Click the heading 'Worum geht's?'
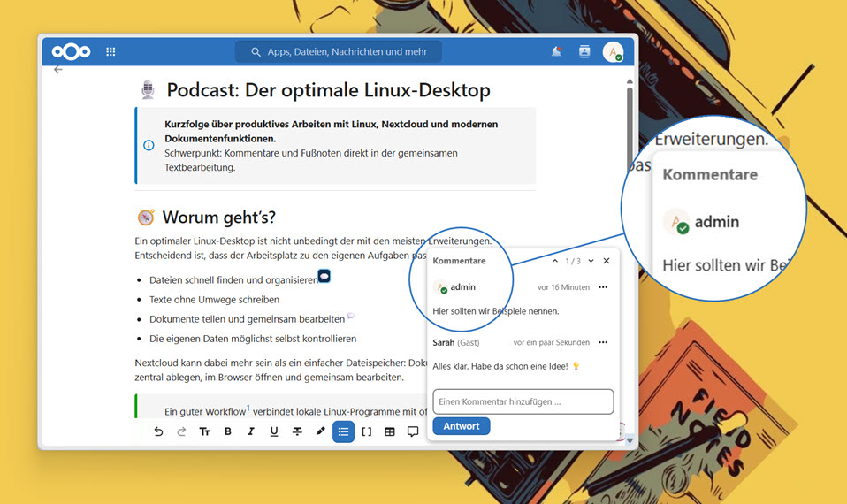This screenshot has width=847, height=504. pyautogui.click(x=218, y=218)
